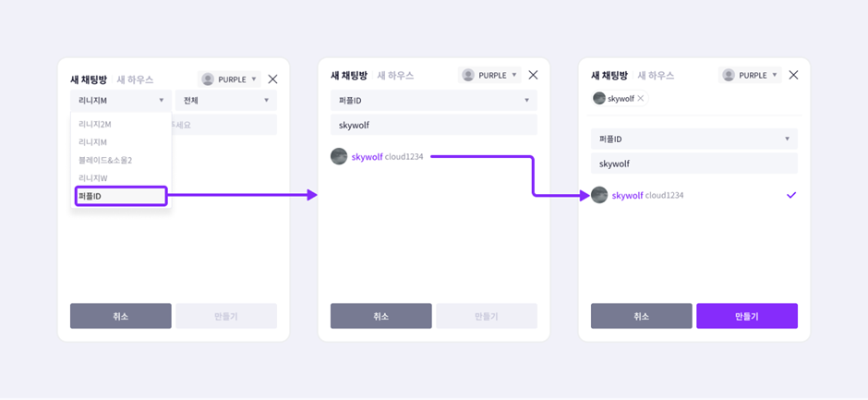Image resolution: width=868 pixels, height=400 pixels.
Task: Click the purple 만들기 button
Action: pos(747,316)
